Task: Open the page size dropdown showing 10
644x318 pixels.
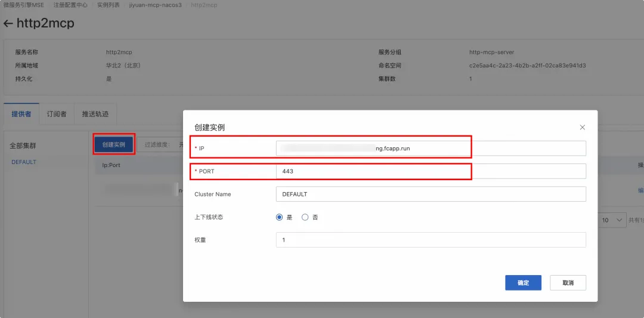Action: (612, 220)
